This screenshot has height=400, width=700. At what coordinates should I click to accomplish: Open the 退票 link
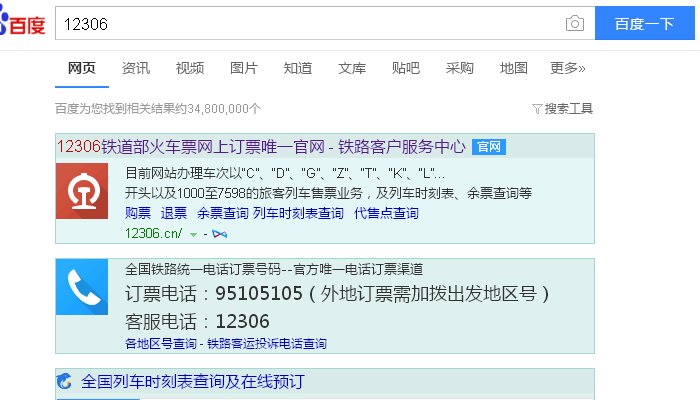pos(174,213)
